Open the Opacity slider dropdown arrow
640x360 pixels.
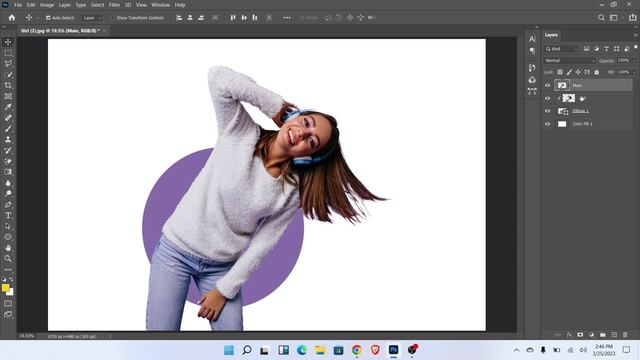pos(633,60)
